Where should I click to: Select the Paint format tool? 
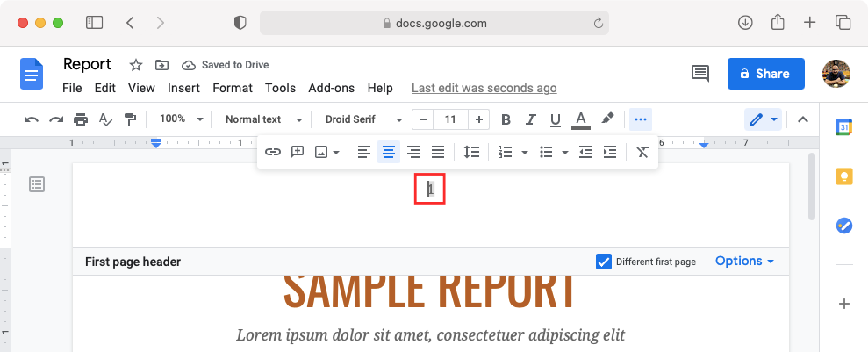[x=130, y=119]
